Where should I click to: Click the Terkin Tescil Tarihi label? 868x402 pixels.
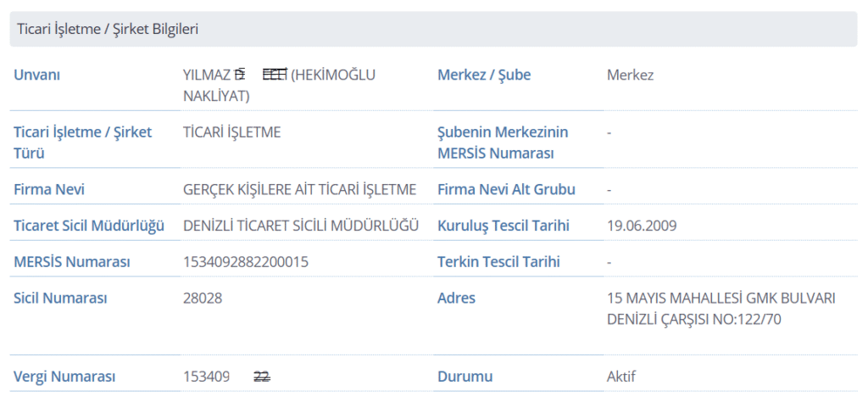498,262
